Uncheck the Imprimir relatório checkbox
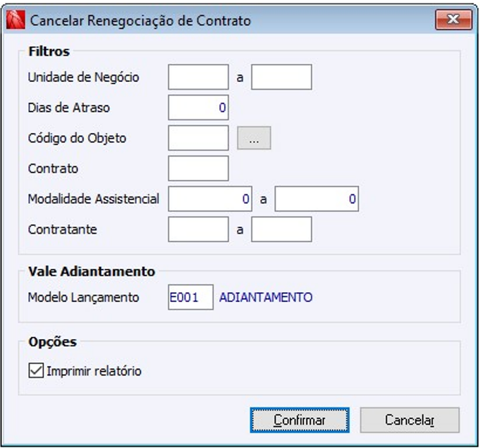481x448 pixels. click(35, 371)
